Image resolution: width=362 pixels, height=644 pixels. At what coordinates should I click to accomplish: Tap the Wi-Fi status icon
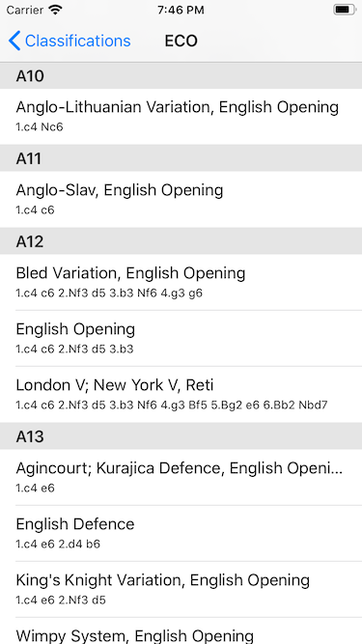pos(55,10)
